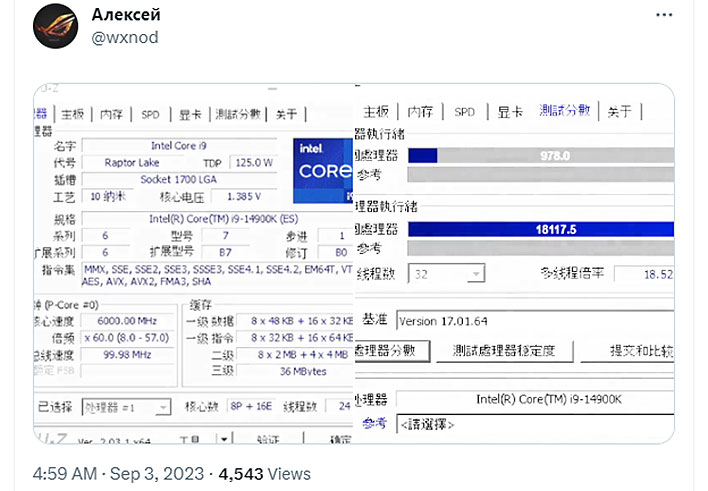Click the multi-thread 18117.5 score bar
Screen dimensions: 708x491
[x=541, y=229]
